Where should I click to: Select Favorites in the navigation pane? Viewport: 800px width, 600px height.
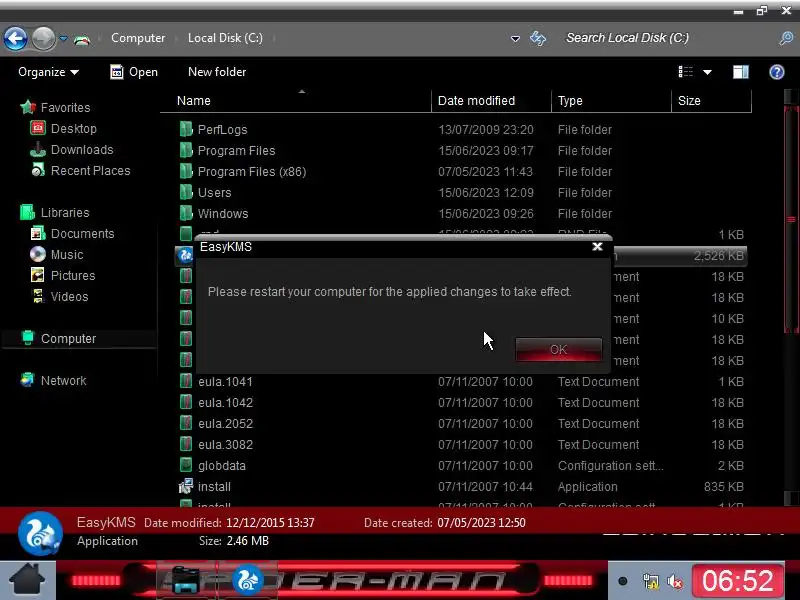coord(65,108)
